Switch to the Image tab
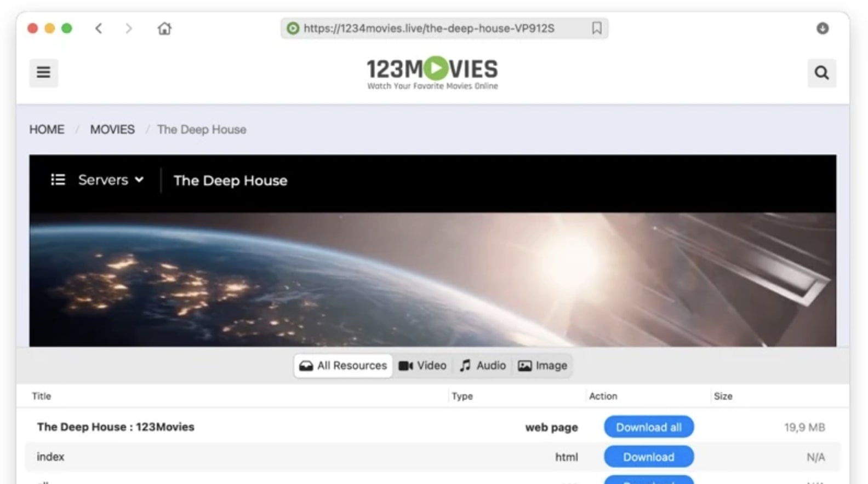 [542, 366]
